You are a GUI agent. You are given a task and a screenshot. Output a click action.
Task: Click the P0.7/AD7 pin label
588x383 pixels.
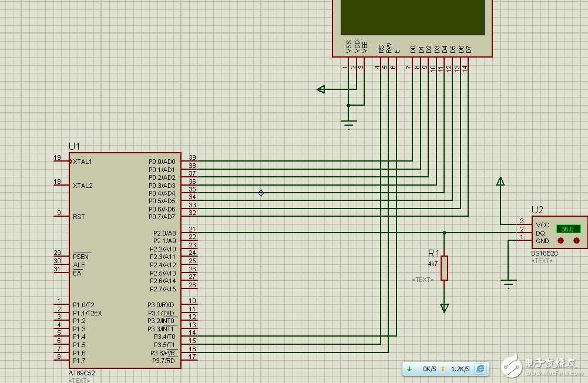(x=162, y=217)
